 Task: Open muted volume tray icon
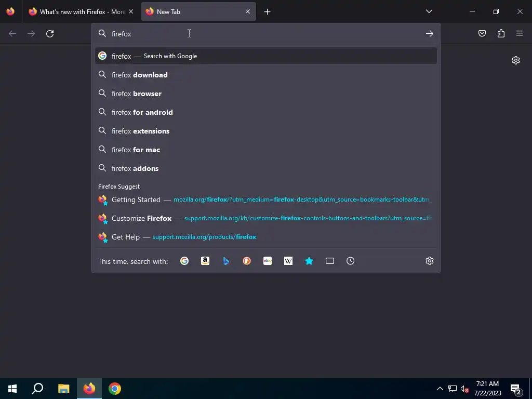coord(464,389)
